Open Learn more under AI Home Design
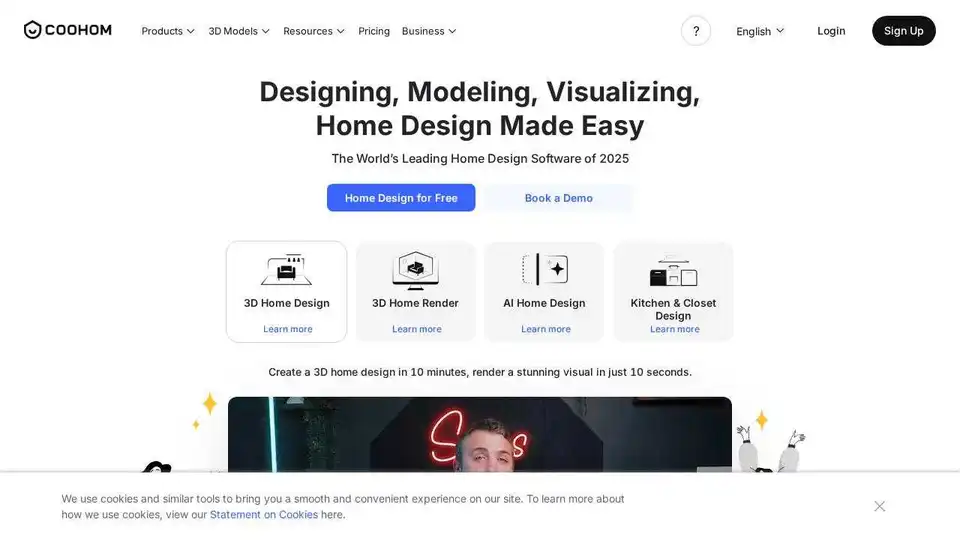Viewport: 960px width, 540px height. tap(545, 329)
